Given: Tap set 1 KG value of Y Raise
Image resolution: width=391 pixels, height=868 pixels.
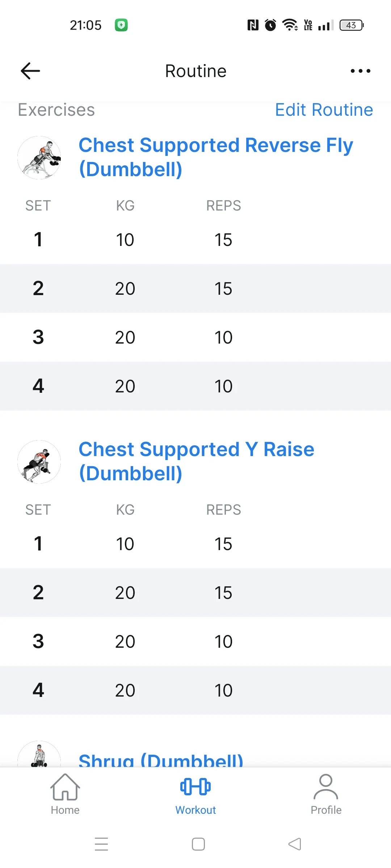Looking at the screenshot, I should 125,544.
